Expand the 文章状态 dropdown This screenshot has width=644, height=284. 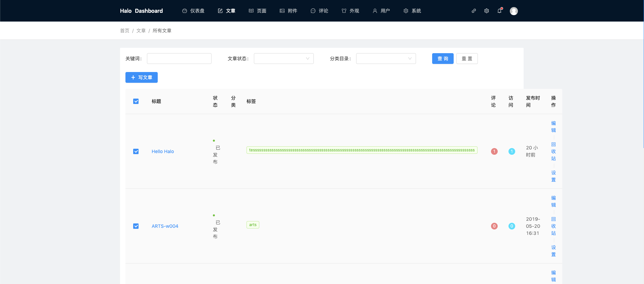coord(284,59)
